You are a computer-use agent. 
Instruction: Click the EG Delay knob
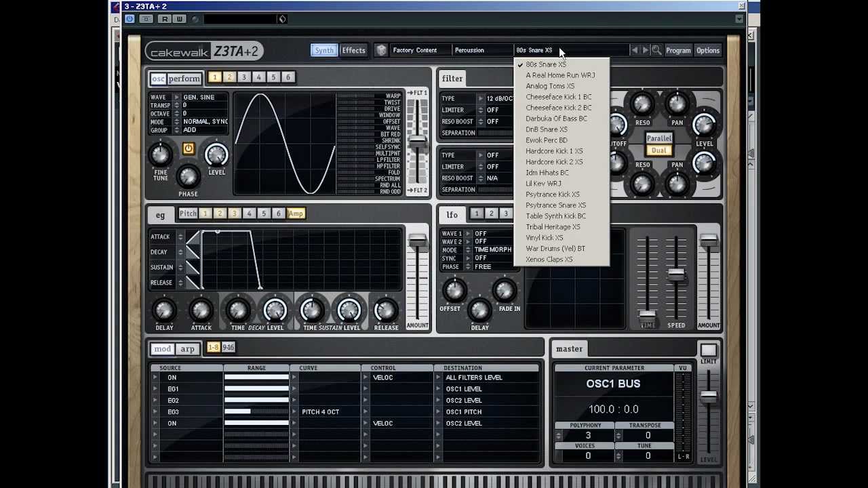(164, 310)
